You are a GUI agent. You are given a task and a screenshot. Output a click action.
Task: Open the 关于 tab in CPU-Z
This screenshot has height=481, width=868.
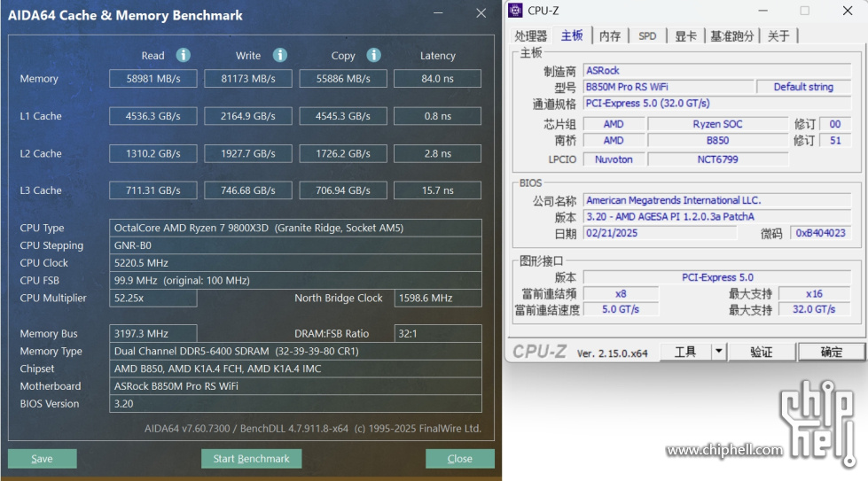[x=778, y=36]
